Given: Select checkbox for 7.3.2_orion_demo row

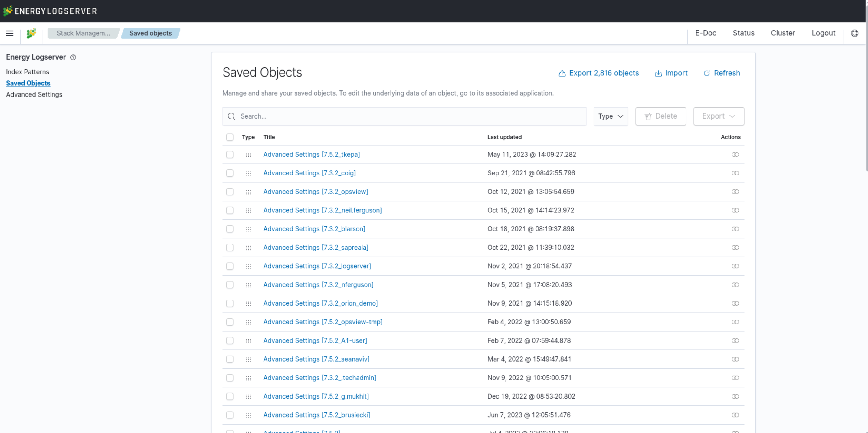Looking at the screenshot, I should click(x=230, y=303).
